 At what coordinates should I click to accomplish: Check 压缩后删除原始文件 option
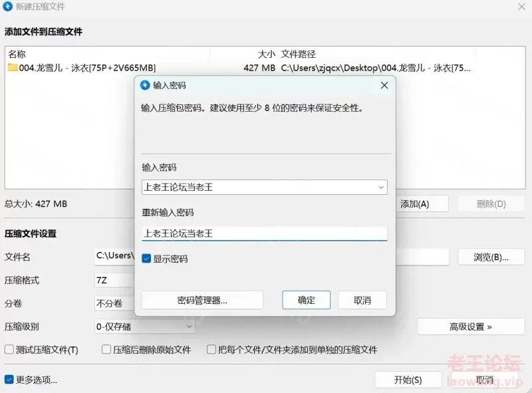coord(106,349)
